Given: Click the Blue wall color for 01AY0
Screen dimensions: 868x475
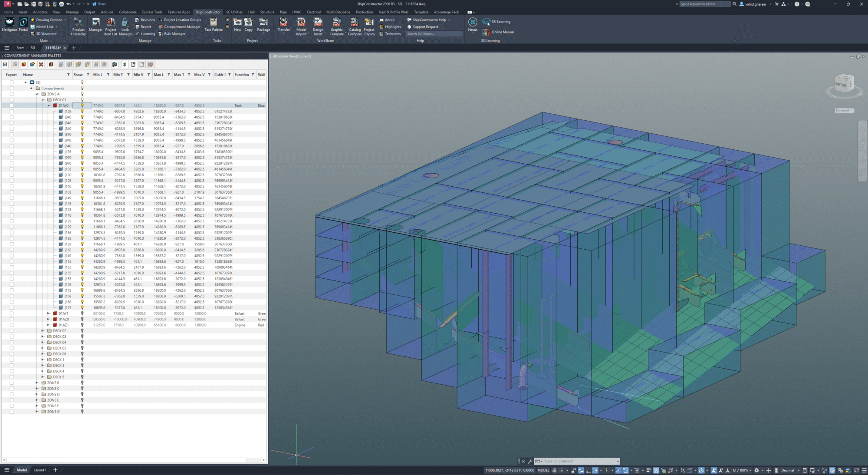Looking at the screenshot, I should pyautogui.click(x=261, y=105).
